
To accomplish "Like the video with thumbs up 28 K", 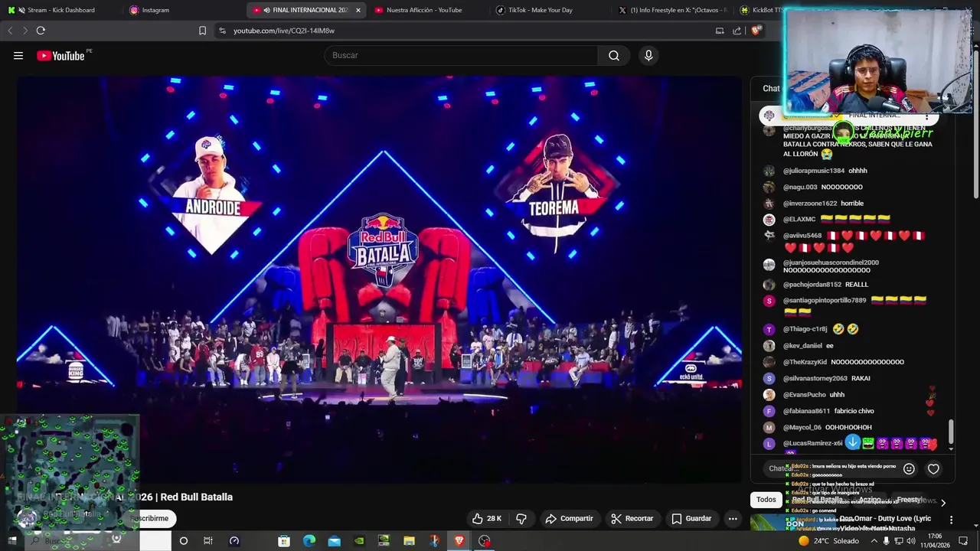I will point(487,518).
